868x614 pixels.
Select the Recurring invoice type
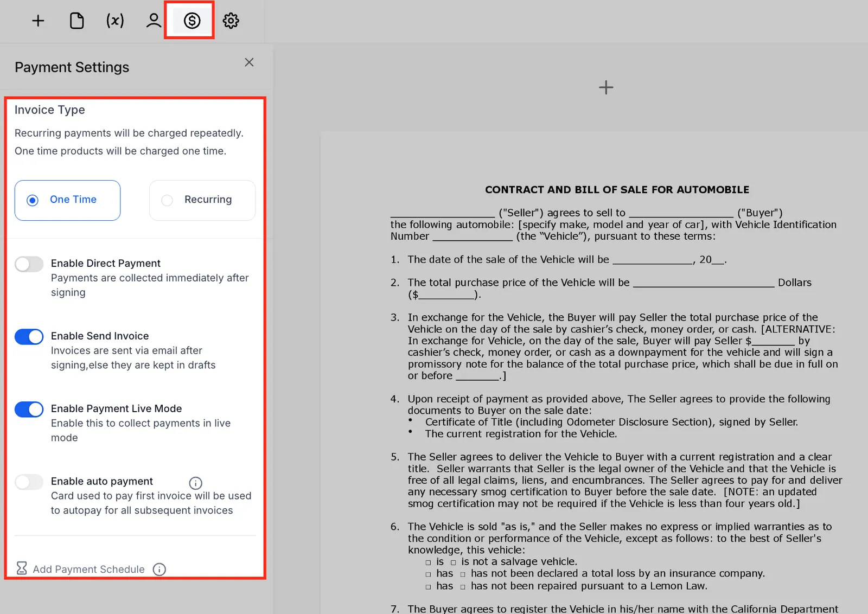pos(202,200)
